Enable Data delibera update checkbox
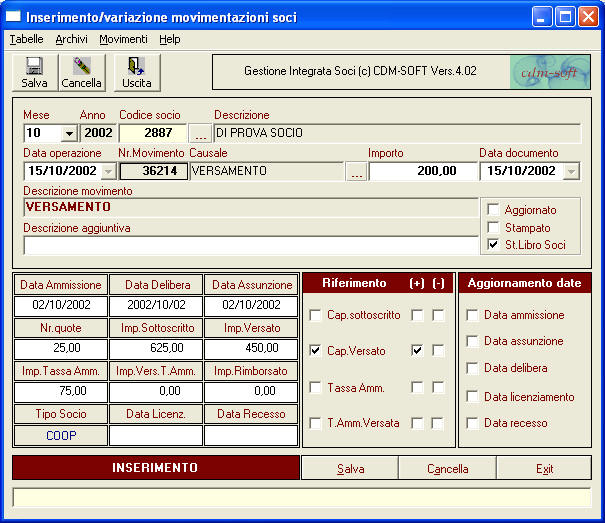 (x=472, y=368)
